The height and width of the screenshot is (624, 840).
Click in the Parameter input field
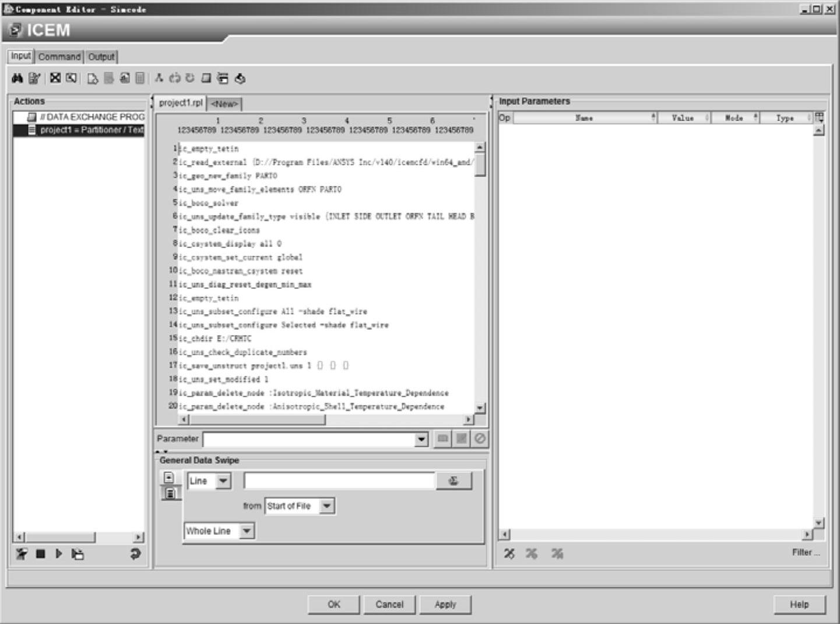[309, 439]
